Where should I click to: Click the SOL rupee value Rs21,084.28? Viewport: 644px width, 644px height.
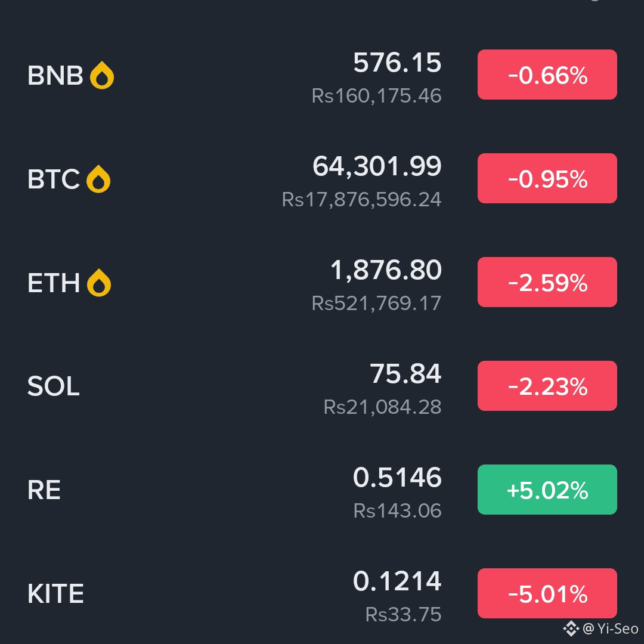point(382,407)
